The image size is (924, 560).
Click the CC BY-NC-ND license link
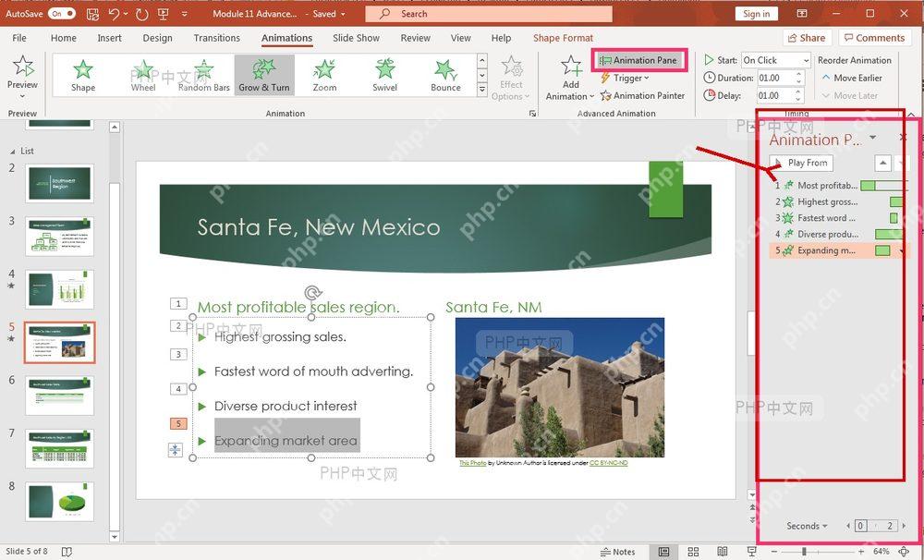point(609,463)
